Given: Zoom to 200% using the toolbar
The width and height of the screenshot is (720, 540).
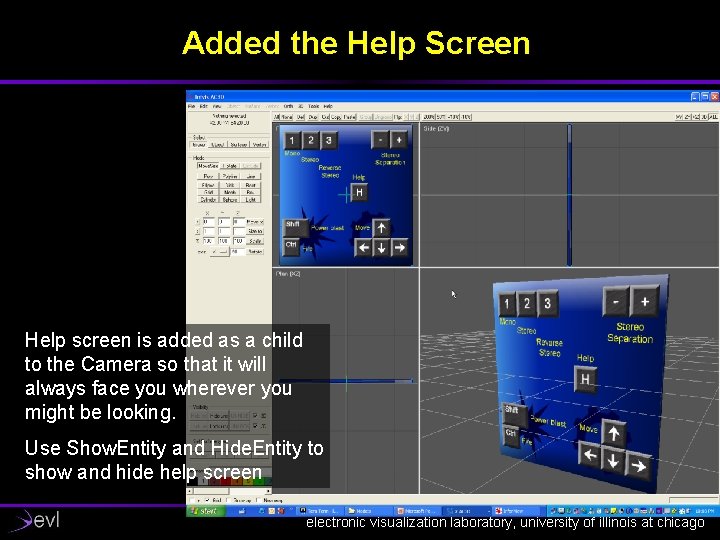Looking at the screenshot, I should click(x=429, y=117).
